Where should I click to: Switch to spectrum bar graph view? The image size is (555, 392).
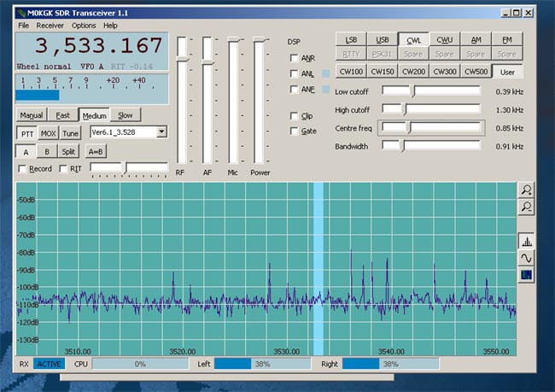527,241
